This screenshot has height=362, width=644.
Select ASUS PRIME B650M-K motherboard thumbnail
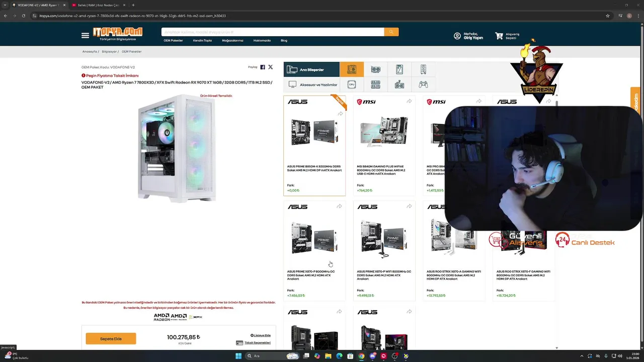pyautogui.click(x=314, y=132)
